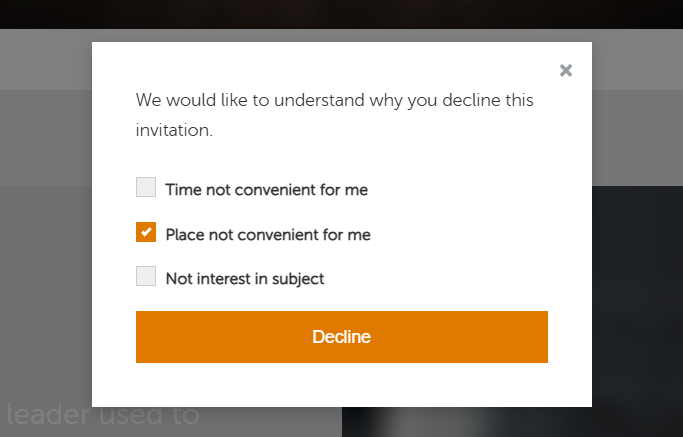683x437 pixels.
Task: Click the gray overlay right of the dialog
Action: (x=637, y=120)
